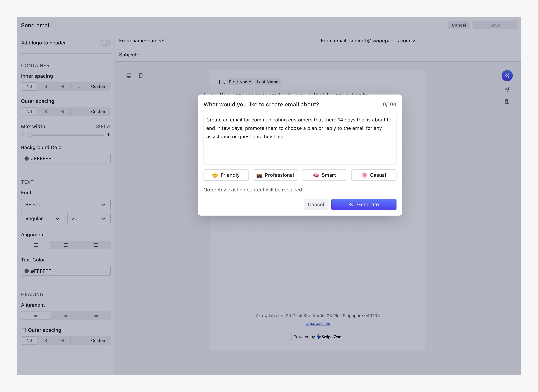Image resolution: width=538 pixels, height=392 pixels.
Task: Click the Arrow labs ltd address text
Action: 318,316
